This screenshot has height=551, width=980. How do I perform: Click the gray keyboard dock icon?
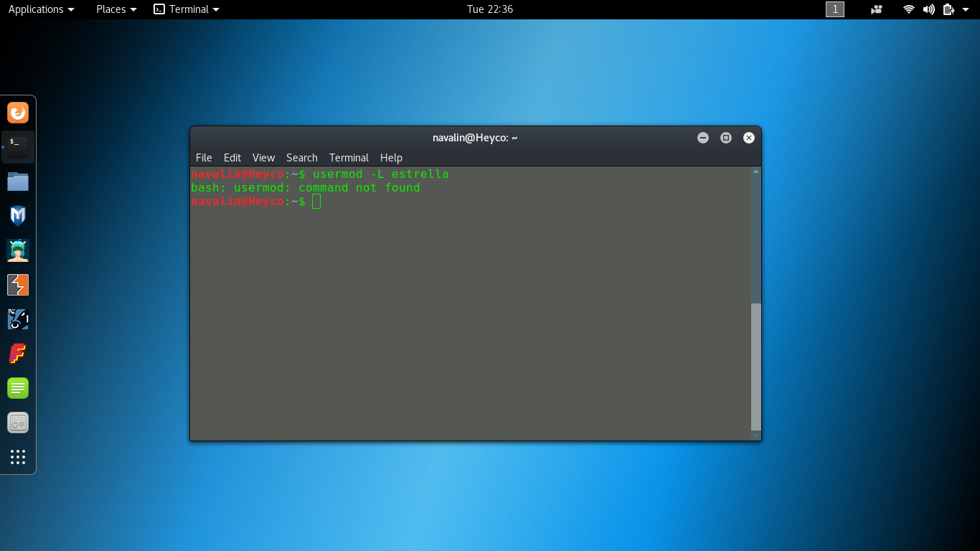point(17,422)
